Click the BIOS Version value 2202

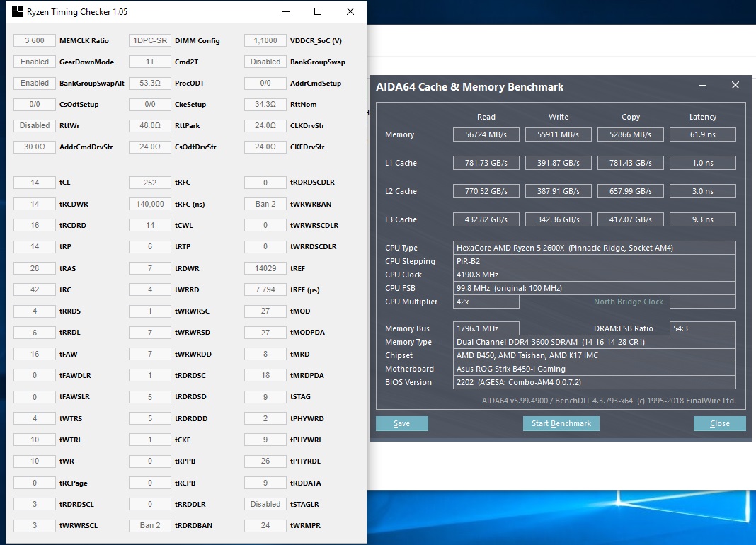pyautogui.click(x=595, y=382)
